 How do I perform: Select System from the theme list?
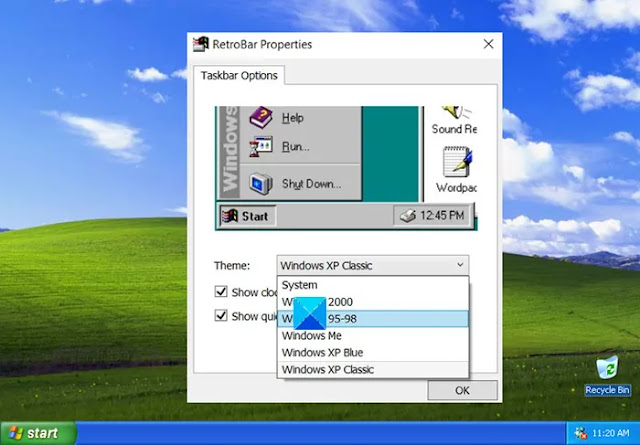tap(373, 285)
